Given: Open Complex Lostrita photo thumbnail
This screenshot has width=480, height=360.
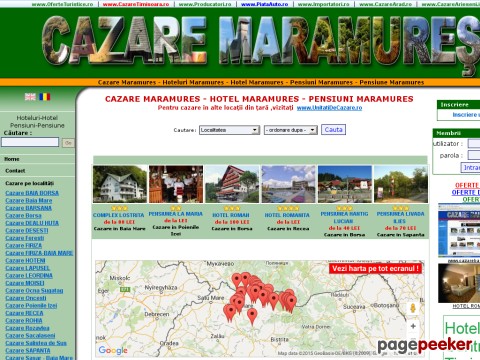Looking at the screenshot, I should [120, 184].
